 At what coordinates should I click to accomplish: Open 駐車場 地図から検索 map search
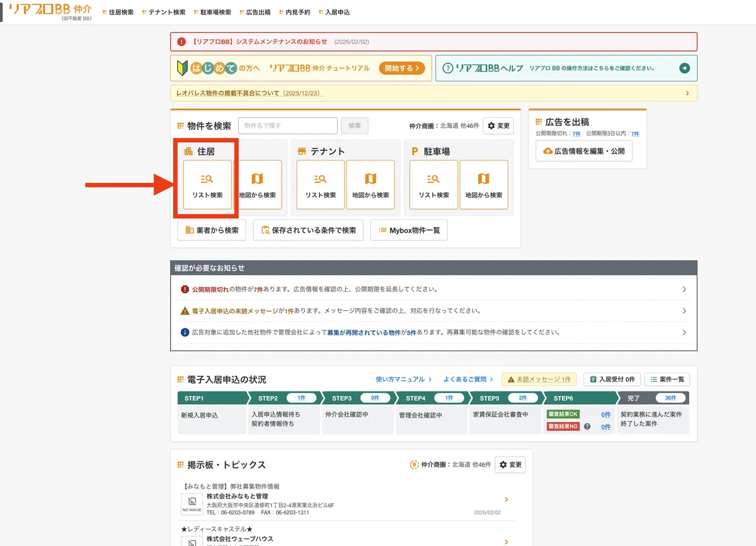[484, 184]
